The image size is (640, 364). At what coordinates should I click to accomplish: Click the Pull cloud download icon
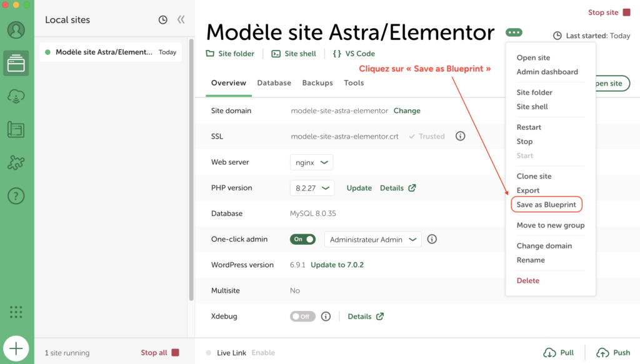coord(549,353)
